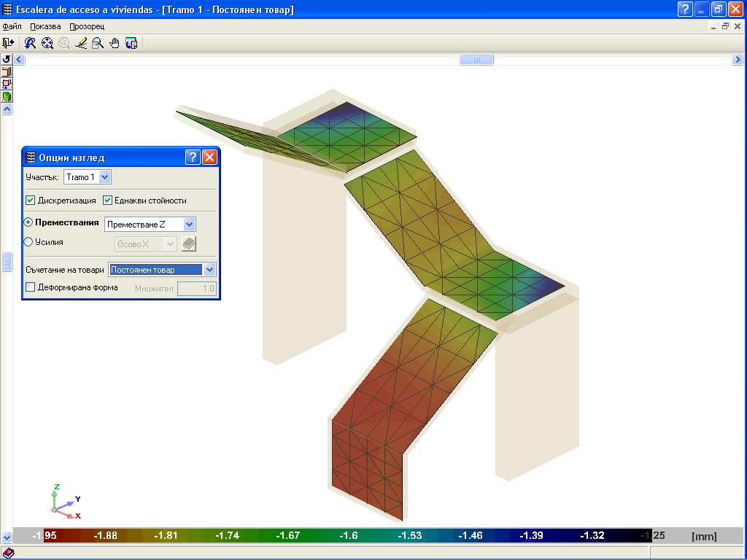Click the X Y Z axis orientation indicator
Image resolution: width=747 pixels, height=560 pixels.
tap(66, 502)
